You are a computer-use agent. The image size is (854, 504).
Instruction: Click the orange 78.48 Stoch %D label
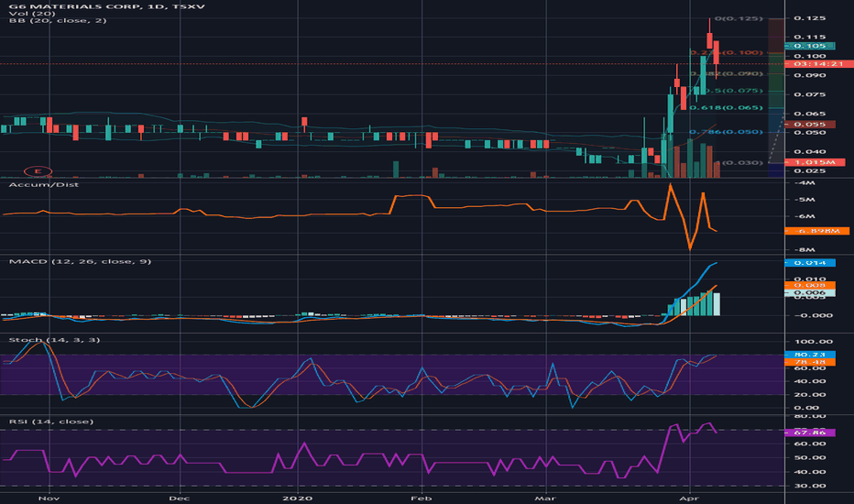(810, 362)
